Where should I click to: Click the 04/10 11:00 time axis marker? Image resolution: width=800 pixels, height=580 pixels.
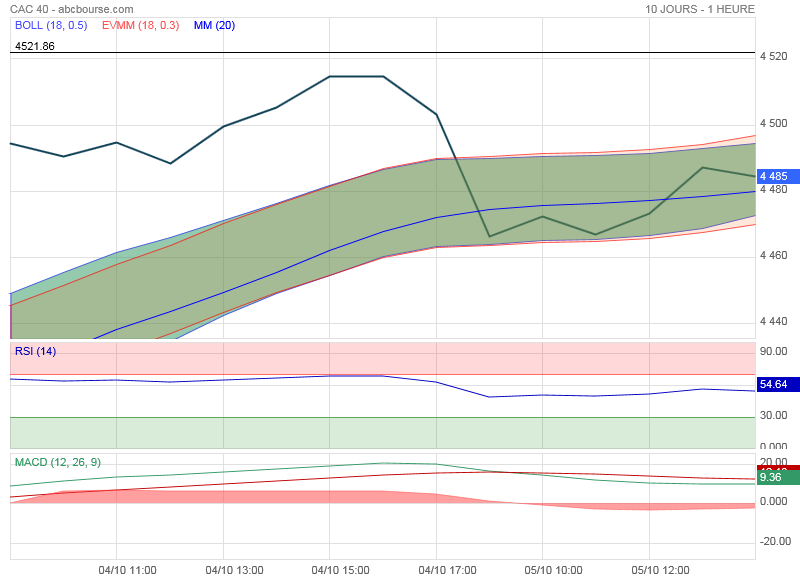click(x=128, y=570)
